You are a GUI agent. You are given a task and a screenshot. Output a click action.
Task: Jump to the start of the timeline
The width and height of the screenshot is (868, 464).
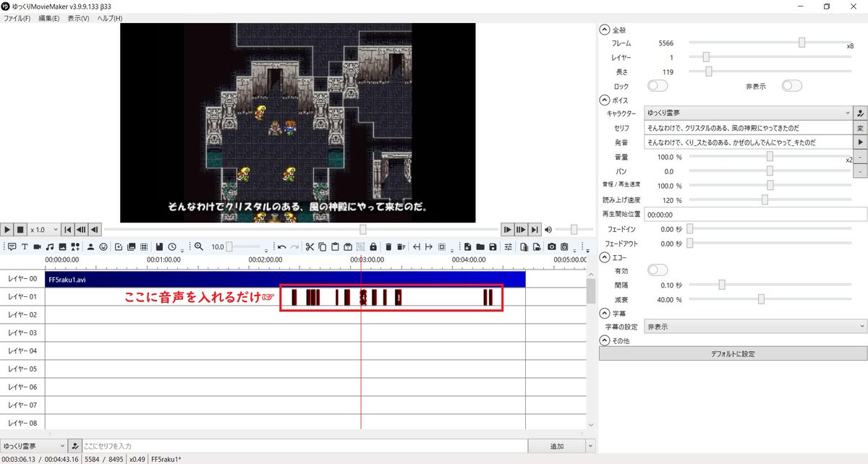point(67,229)
